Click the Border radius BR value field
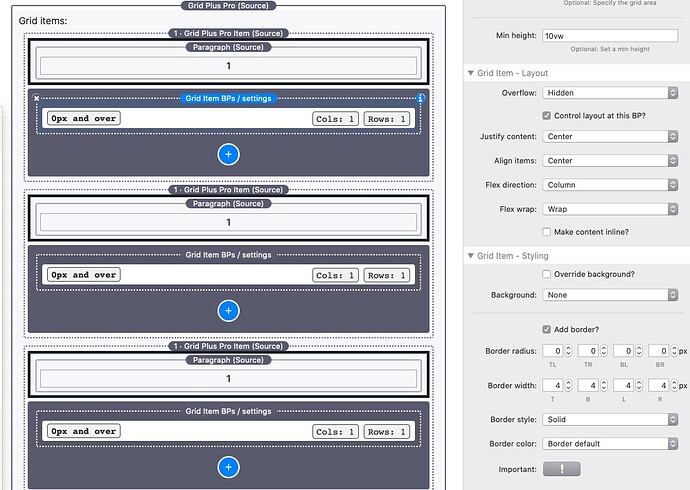690x490 pixels. (659, 351)
